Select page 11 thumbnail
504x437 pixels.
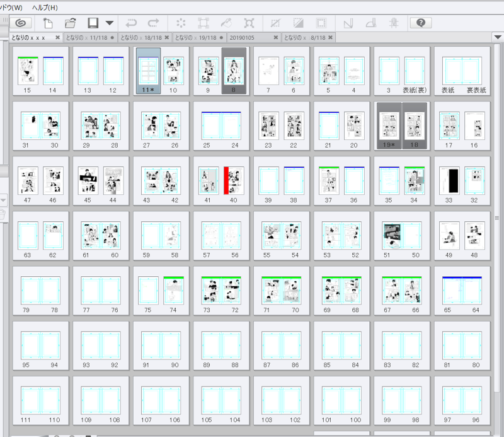point(148,71)
